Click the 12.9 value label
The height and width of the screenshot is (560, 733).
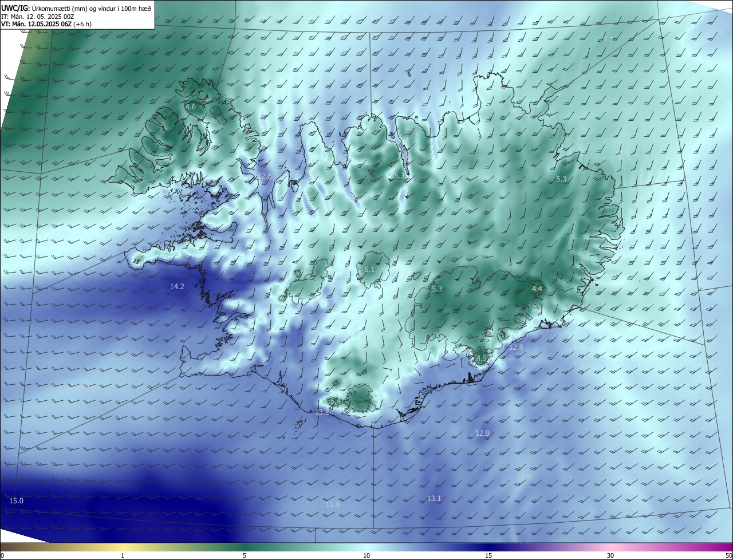(483, 433)
